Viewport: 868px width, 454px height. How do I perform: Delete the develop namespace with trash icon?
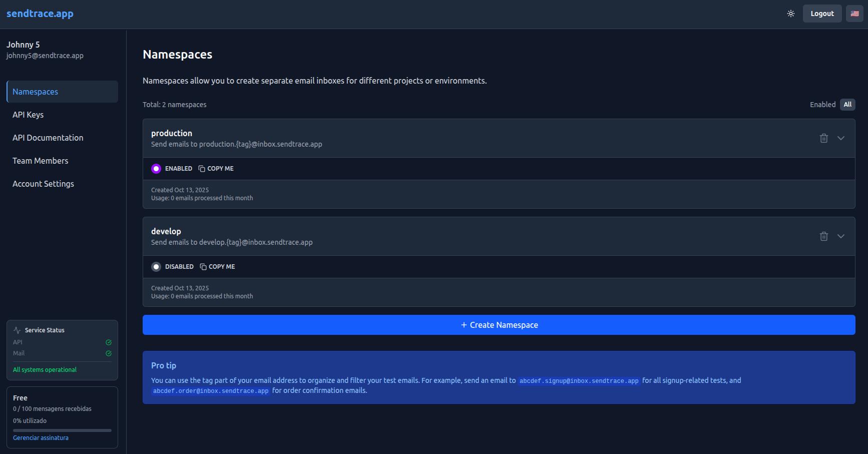[x=823, y=236]
